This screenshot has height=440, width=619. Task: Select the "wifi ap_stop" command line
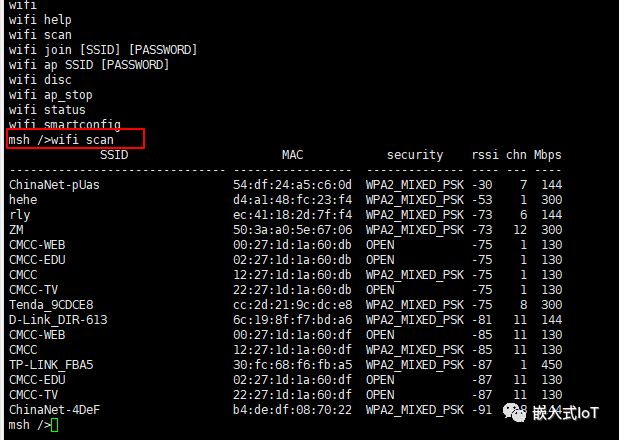click(51, 95)
